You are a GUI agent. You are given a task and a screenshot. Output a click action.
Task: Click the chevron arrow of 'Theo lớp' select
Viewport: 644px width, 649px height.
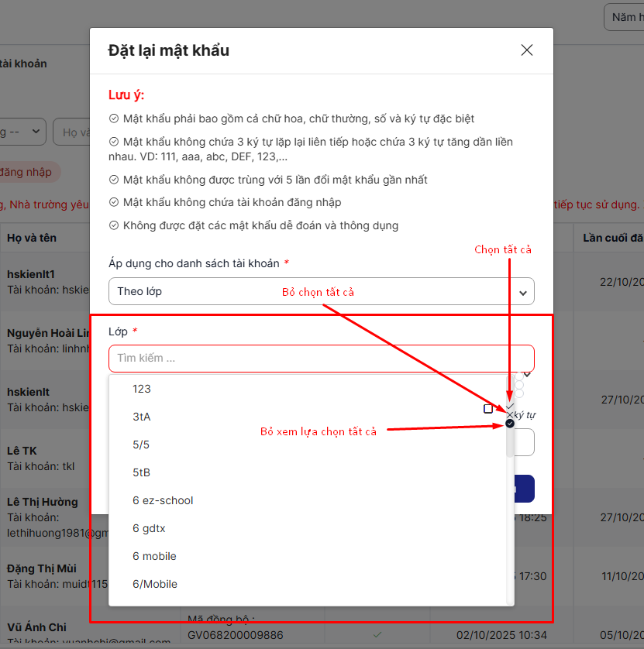pos(523,293)
